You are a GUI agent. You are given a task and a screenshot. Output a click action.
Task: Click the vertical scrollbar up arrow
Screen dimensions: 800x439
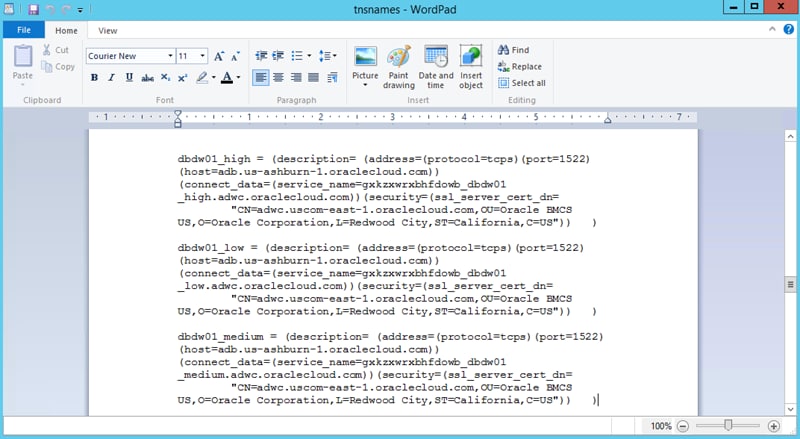click(x=790, y=136)
